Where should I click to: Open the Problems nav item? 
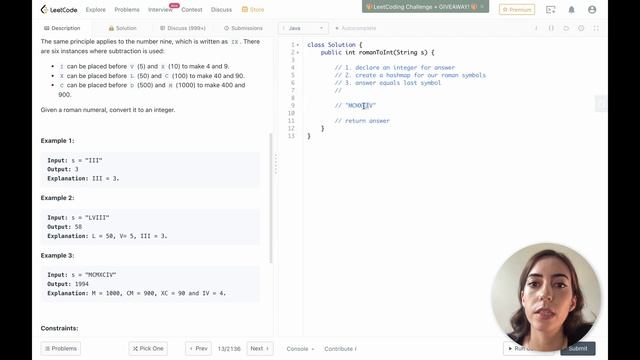[x=127, y=9]
